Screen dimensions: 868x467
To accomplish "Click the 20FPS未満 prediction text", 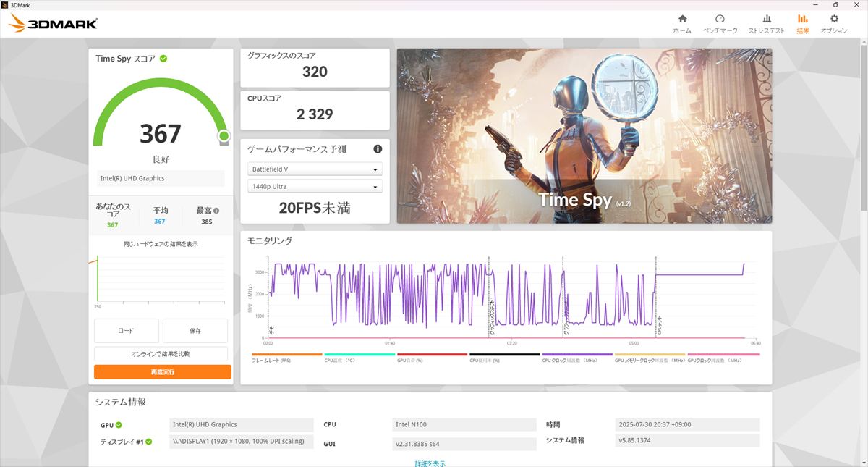I will point(315,209).
